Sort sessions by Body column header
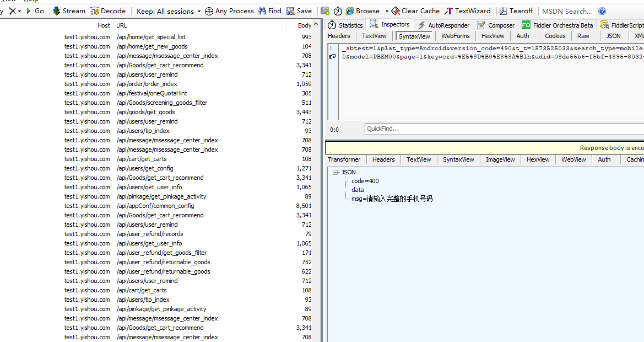Image resolution: width=644 pixels, height=342 pixels. tap(304, 25)
